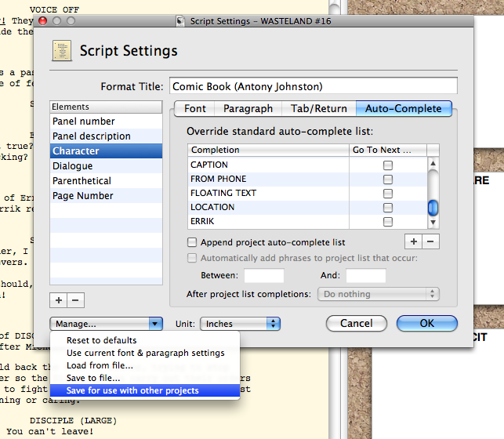The image size is (504, 439).
Task: Click the minus button below Elements list
Action: tap(75, 300)
